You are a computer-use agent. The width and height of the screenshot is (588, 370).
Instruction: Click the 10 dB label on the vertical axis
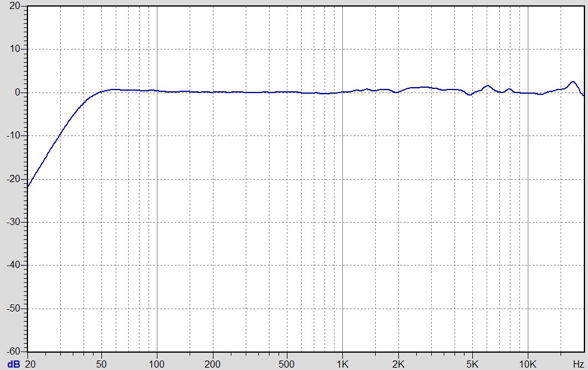coord(15,49)
